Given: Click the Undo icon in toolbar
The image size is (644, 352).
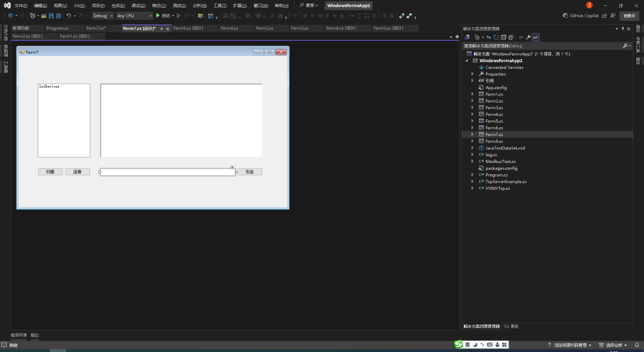Looking at the screenshot, I should (69, 16).
